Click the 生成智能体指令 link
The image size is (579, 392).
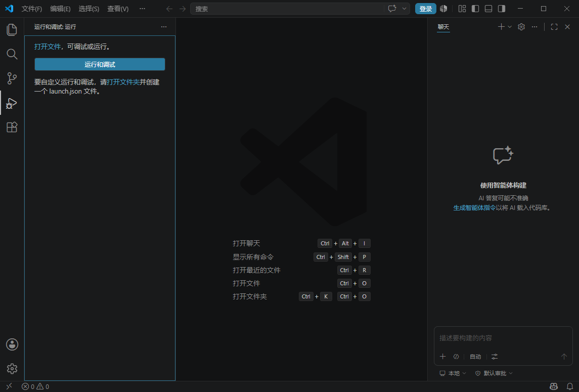click(474, 208)
